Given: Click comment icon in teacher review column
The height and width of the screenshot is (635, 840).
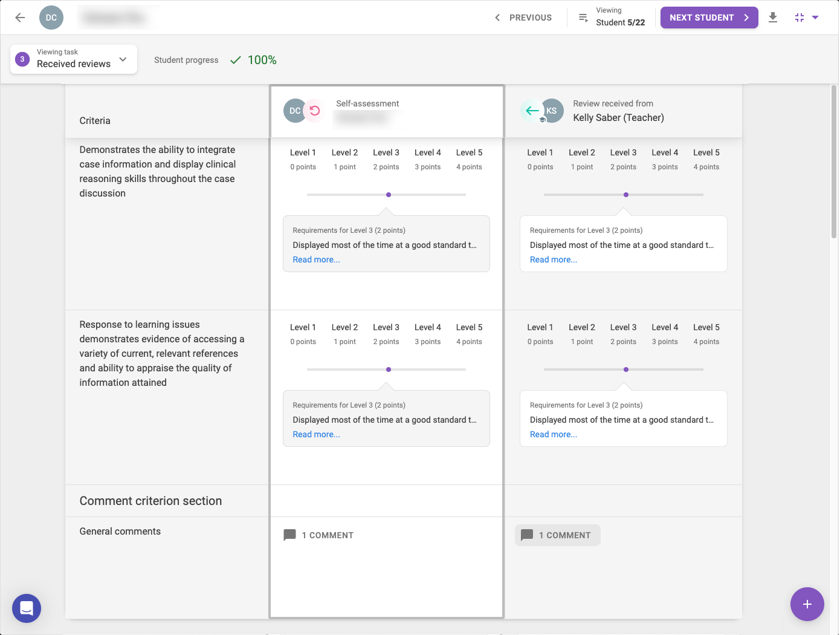Looking at the screenshot, I should pos(527,535).
